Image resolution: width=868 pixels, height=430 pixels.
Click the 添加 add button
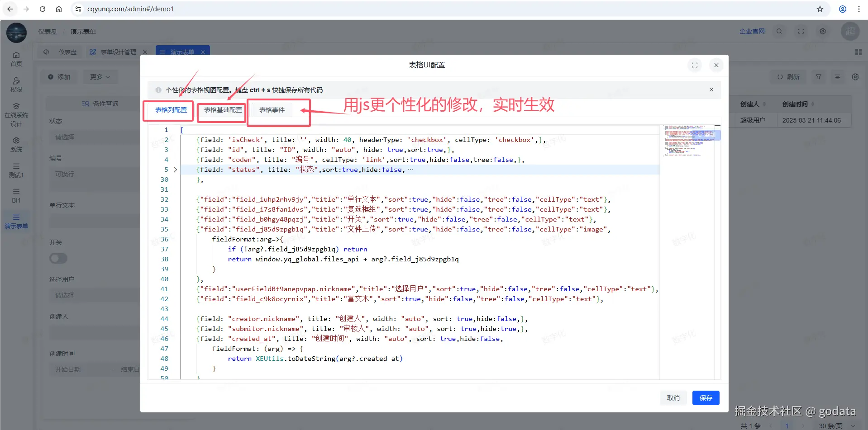pyautogui.click(x=59, y=77)
